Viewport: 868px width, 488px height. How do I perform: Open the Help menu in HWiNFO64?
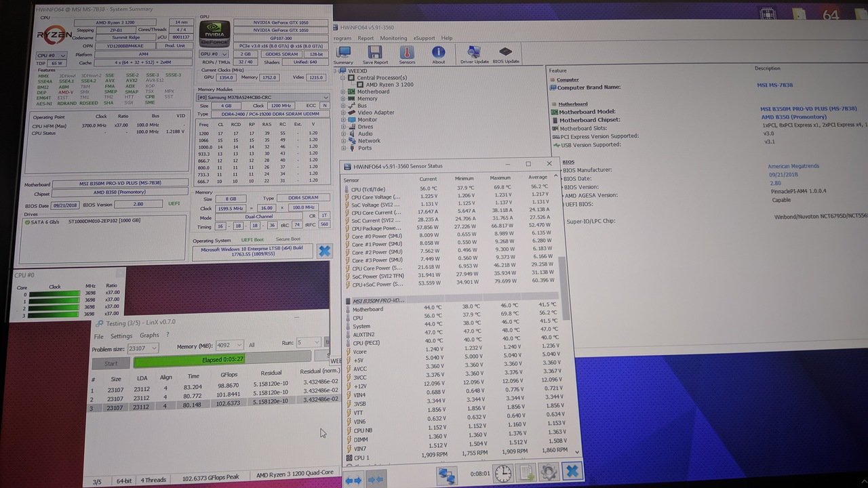click(x=447, y=38)
